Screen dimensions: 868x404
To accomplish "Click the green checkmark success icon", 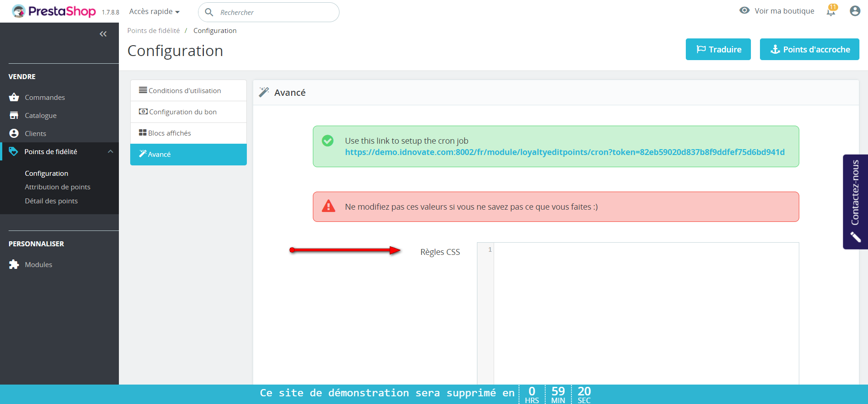I will point(328,141).
